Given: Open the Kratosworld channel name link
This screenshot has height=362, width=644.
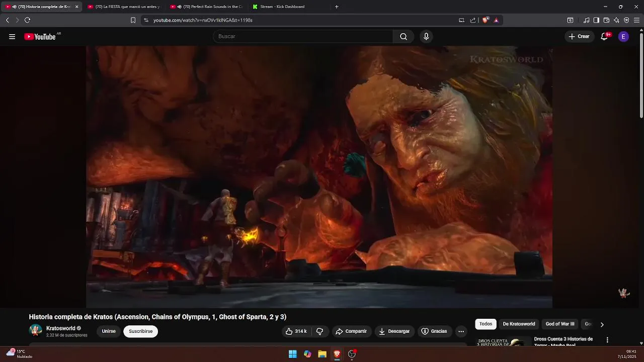Looking at the screenshot, I should tap(60, 328).
